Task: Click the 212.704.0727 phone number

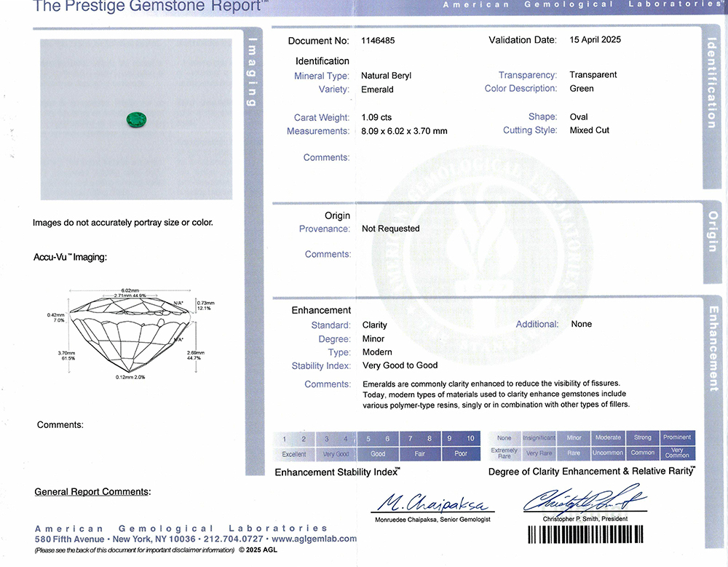Action: click(234, 539)
